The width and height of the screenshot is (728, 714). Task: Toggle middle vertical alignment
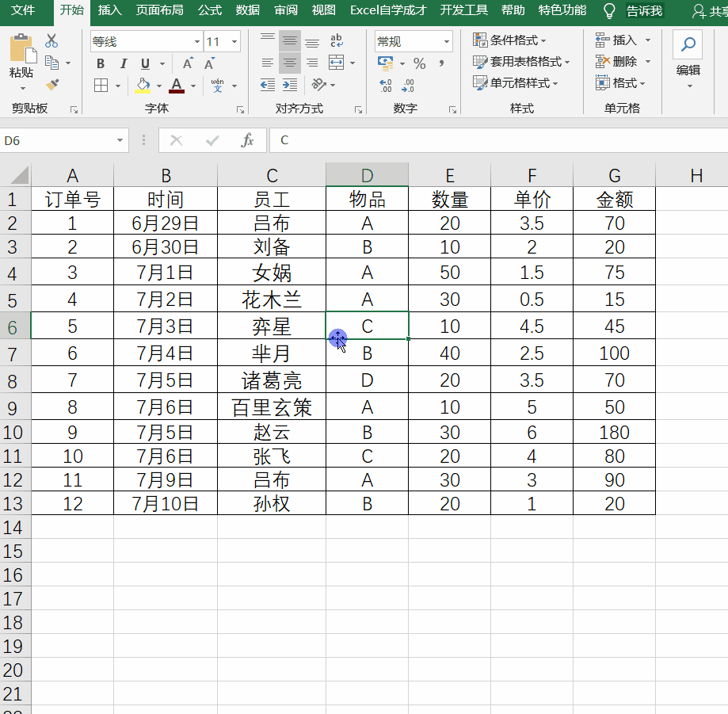coord(290,41)
